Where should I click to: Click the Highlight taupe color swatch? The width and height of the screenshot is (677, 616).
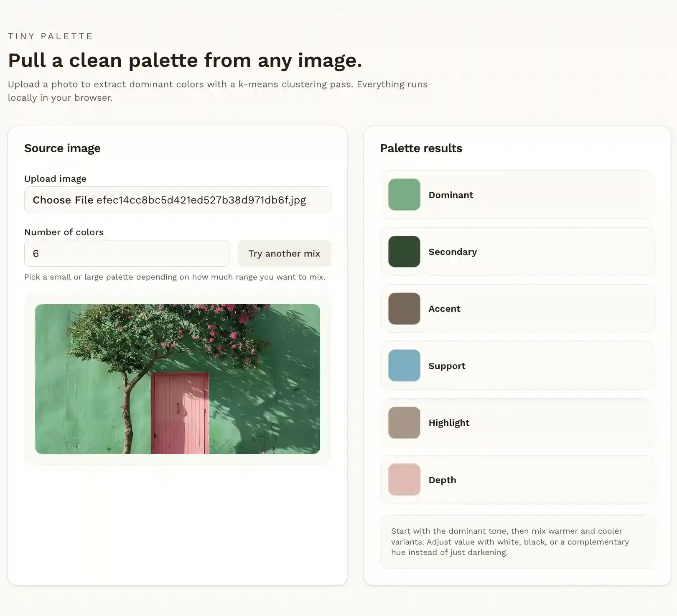[403, 423]
